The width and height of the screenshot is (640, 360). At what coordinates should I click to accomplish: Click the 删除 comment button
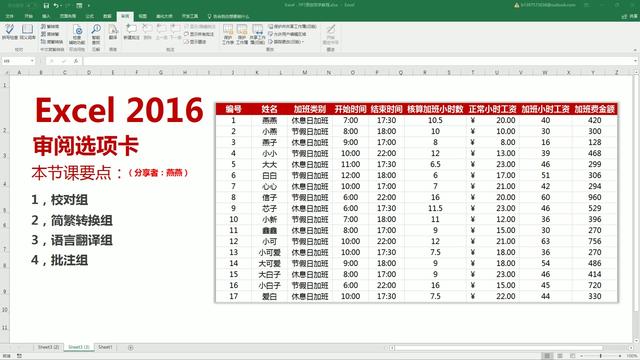click(x=147, y=32)
